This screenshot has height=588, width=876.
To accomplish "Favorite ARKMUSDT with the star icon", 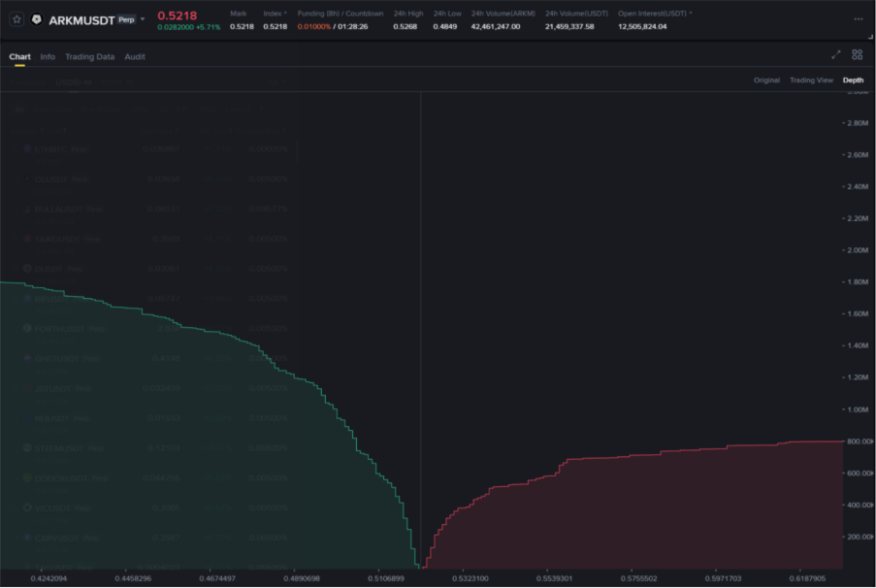I will tap(16, 18).
